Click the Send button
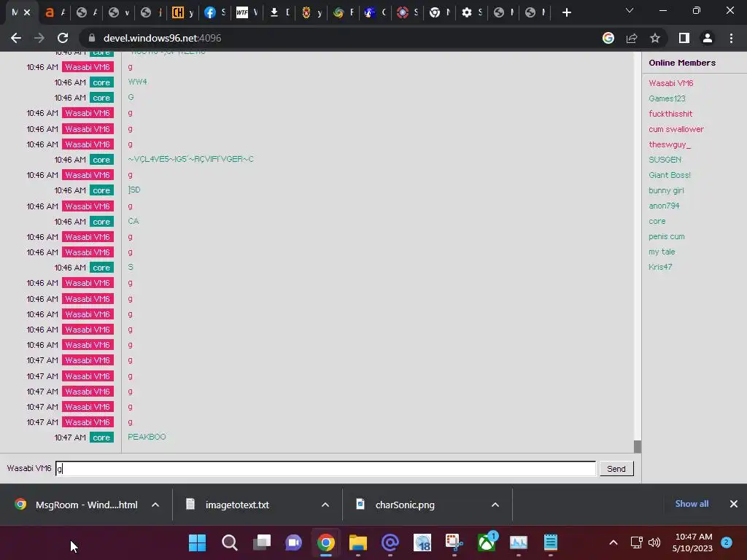747x560 pixels. coord(616,469)
